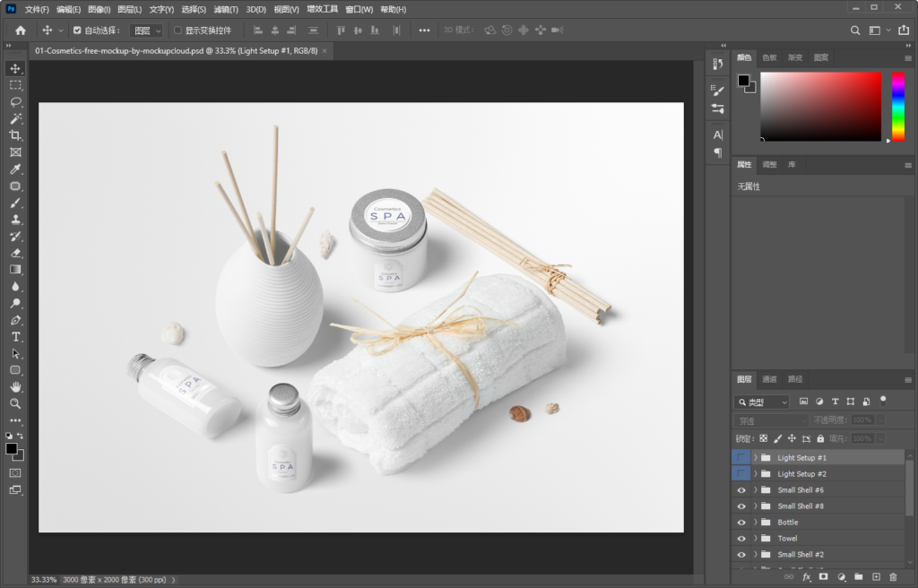
Task: Select the Zoom tool
Action: click(15, 403)
